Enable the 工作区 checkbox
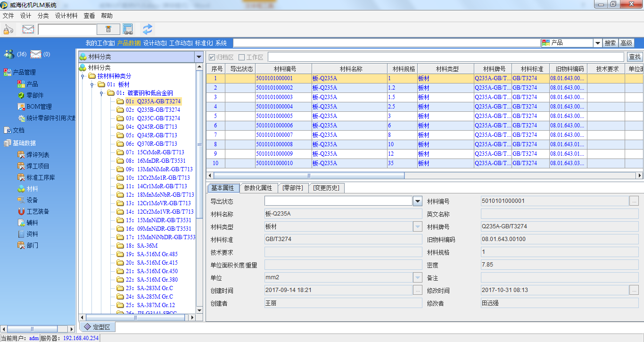 pyautogui.click(x=242, y=57)
